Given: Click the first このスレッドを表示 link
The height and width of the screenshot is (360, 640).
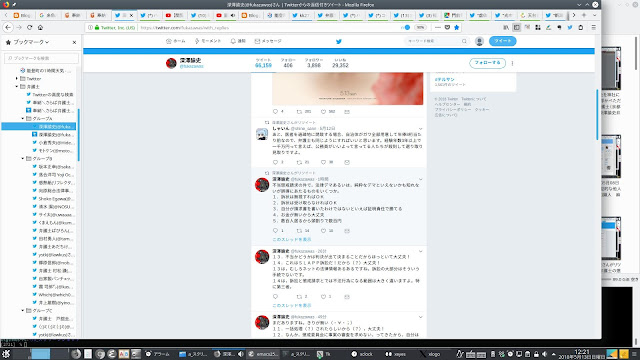Looking at the screenshot, I should point(291,240).
